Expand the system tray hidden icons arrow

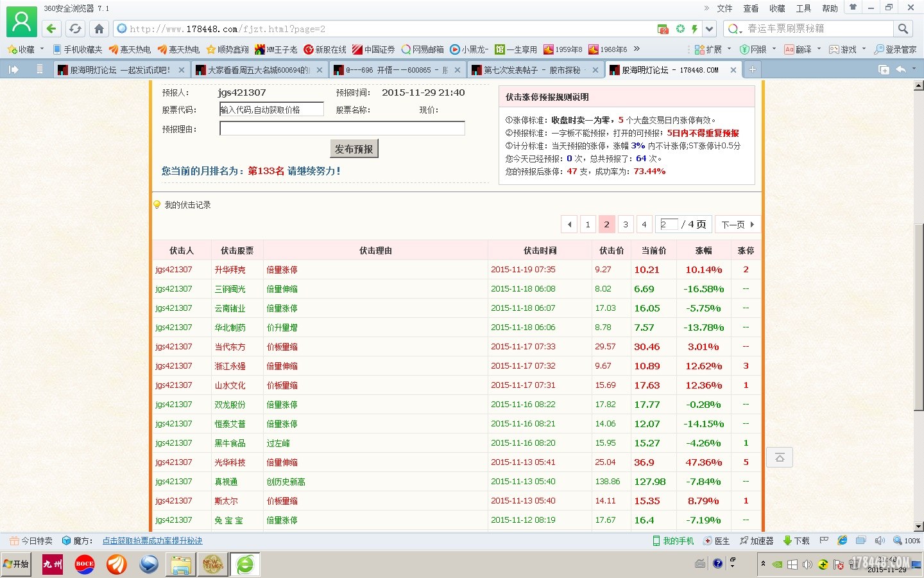click(x=763, y=563)
